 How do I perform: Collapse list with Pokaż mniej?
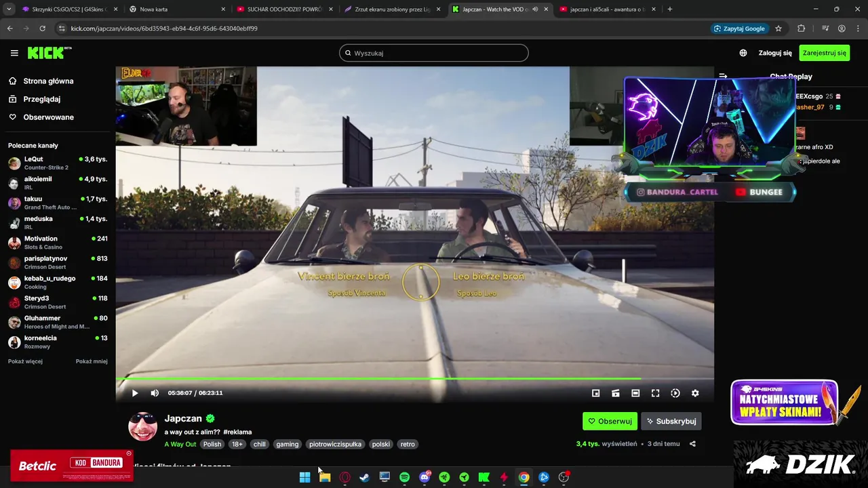tap(92, 361)
